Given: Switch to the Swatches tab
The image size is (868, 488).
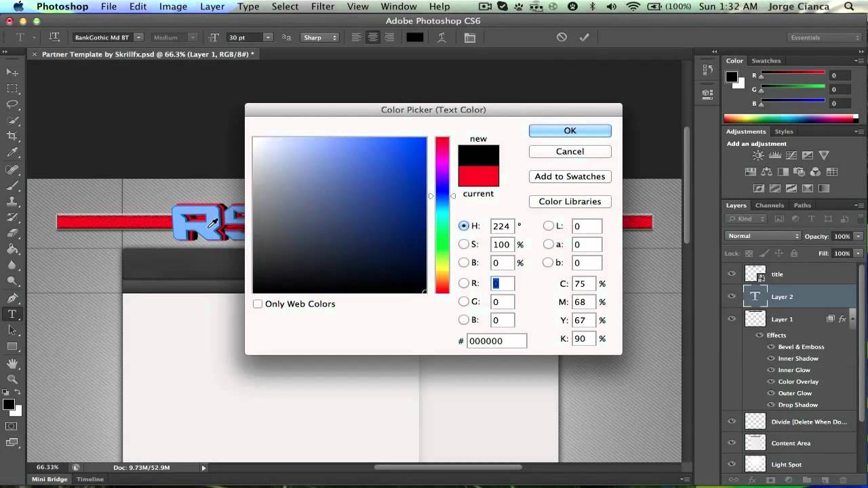Looking at the screenshot, I should 766,60.
